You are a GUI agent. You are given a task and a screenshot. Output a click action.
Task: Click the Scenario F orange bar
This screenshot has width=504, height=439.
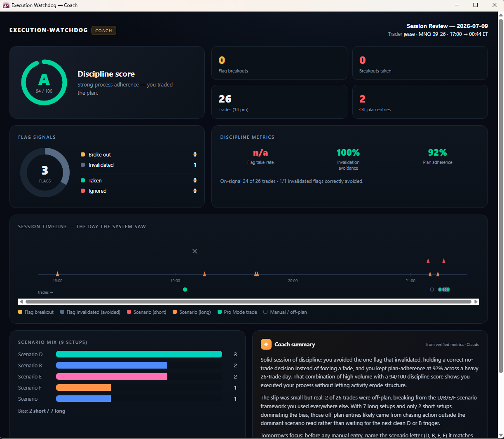[83, 388]
